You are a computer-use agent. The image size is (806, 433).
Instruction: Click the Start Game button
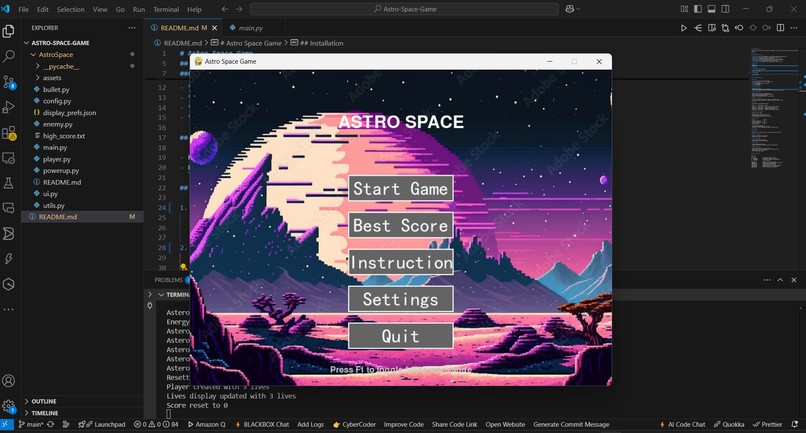tap(400, 188)
